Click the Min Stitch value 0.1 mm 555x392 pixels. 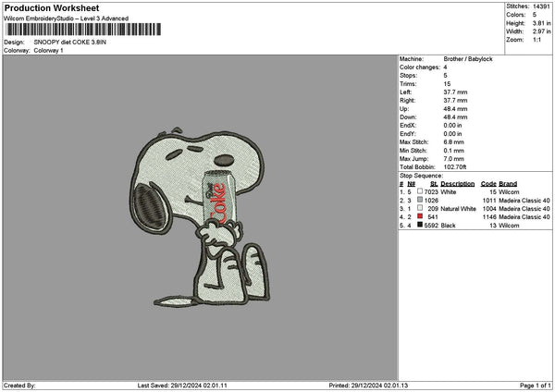(x=454, y=151)
